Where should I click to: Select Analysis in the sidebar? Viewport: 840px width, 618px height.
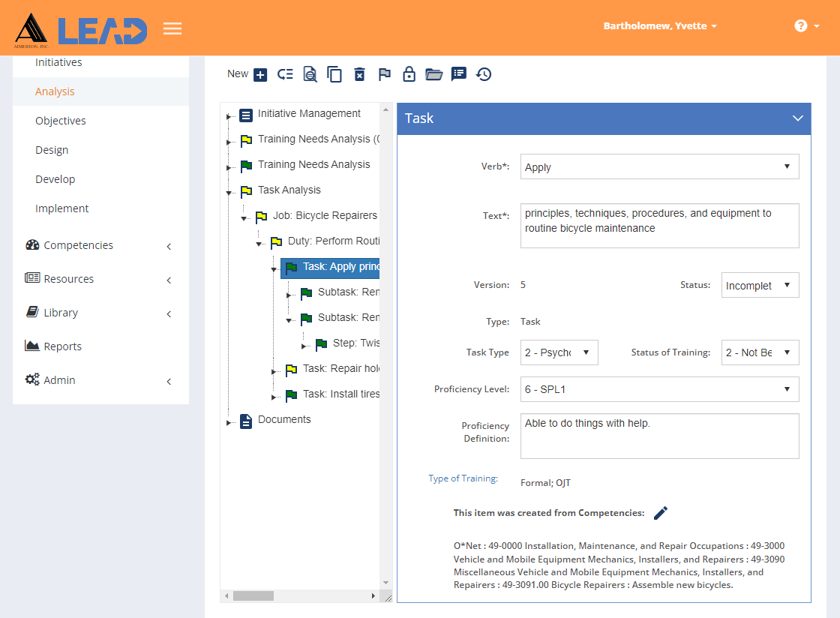click(55, 91)
